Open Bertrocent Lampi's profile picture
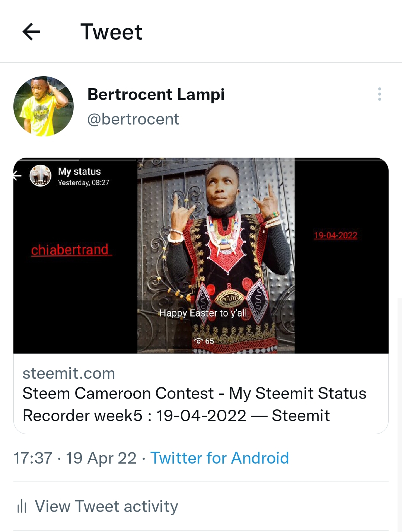 click(44, 106)
